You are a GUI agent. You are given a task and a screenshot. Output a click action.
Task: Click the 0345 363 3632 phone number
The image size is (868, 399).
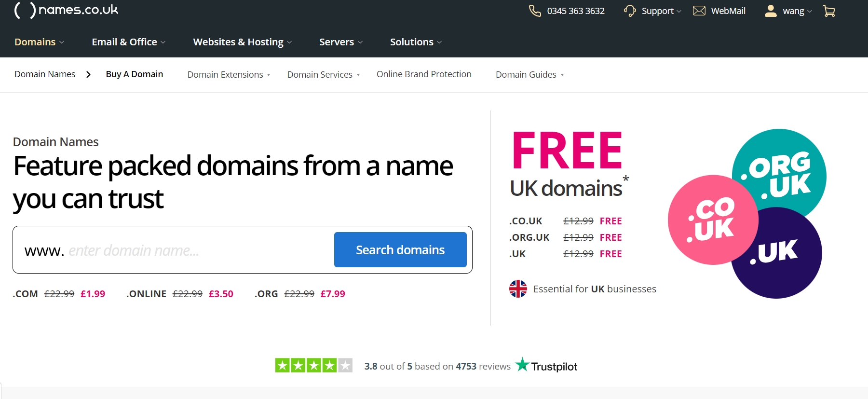tap(576, 11)
